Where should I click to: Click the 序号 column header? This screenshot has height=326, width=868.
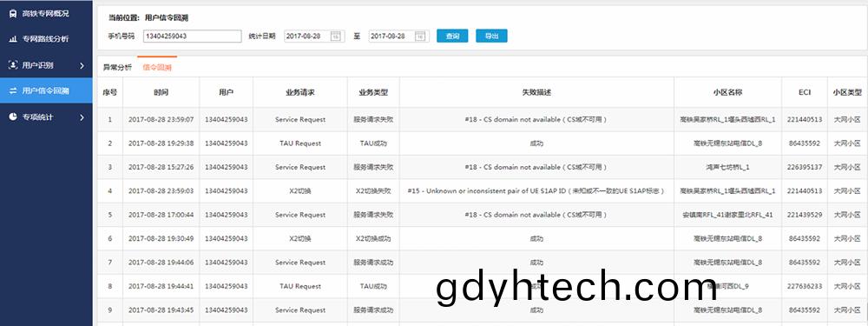(109, 93)
